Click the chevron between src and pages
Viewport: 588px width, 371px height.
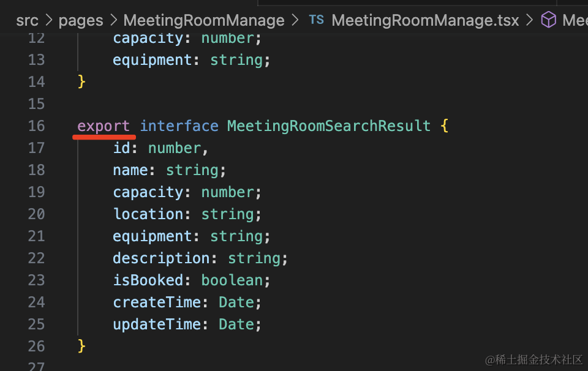[48, 20]
